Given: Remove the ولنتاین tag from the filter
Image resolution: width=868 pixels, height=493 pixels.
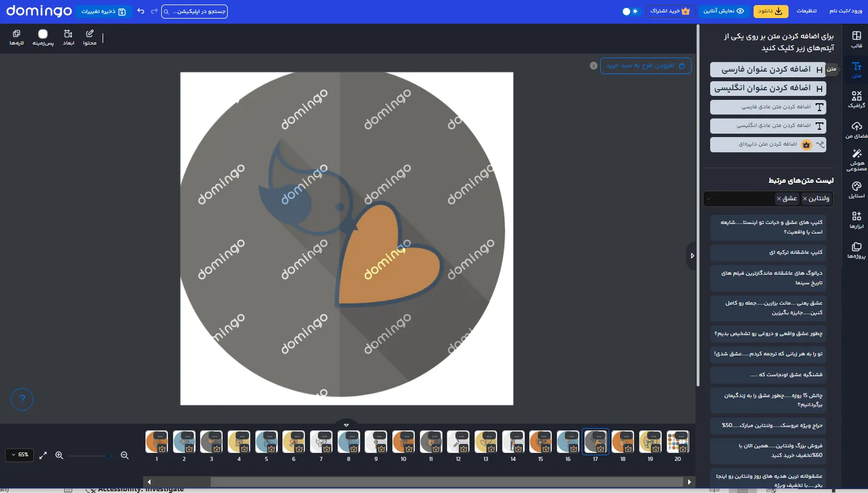Looking at the screenshot, I should click(x=805, y=199).
